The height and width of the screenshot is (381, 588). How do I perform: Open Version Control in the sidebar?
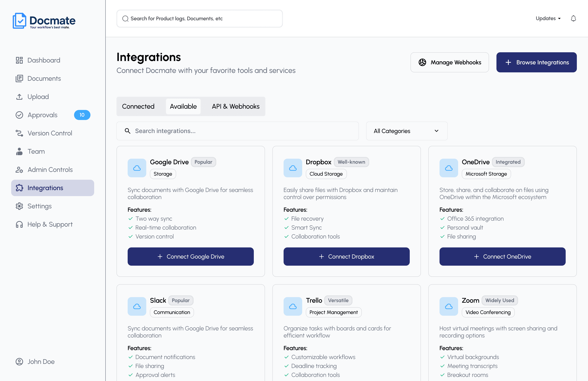53,133
